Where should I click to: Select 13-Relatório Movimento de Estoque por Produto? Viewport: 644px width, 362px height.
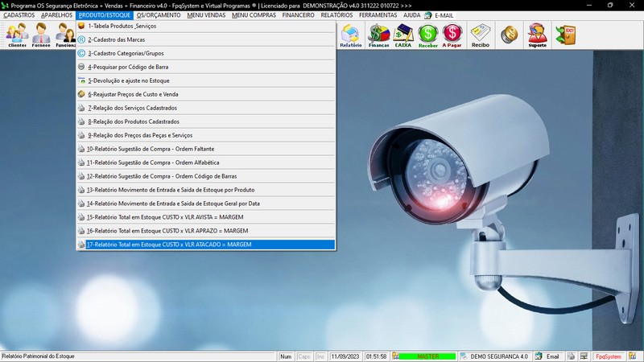point(206,190)
